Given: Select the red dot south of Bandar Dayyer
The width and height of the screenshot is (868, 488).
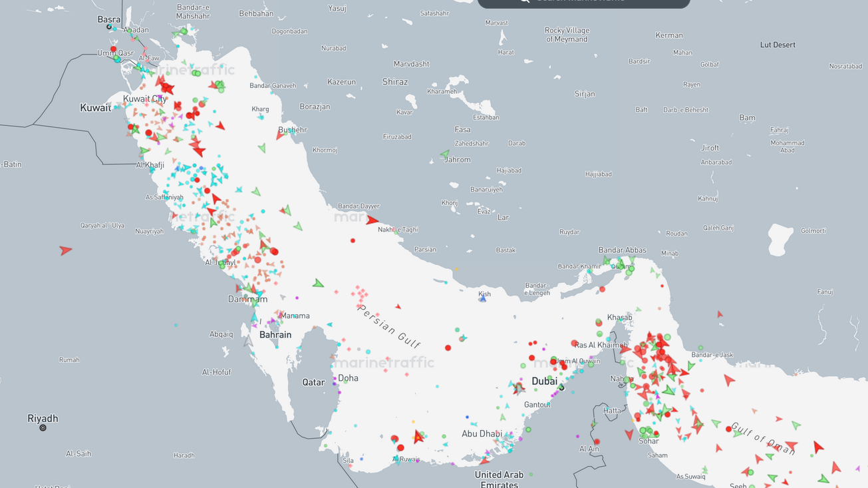Looking at the screenshot, I should 353,240.
